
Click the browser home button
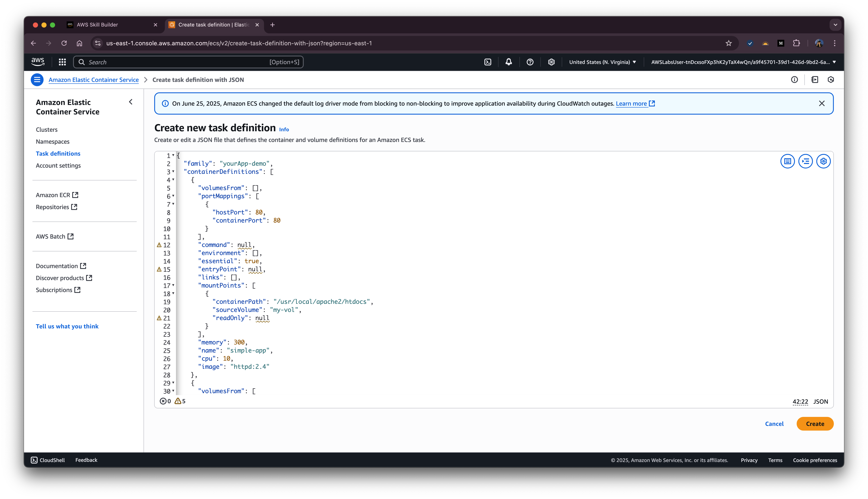(79, 43)
